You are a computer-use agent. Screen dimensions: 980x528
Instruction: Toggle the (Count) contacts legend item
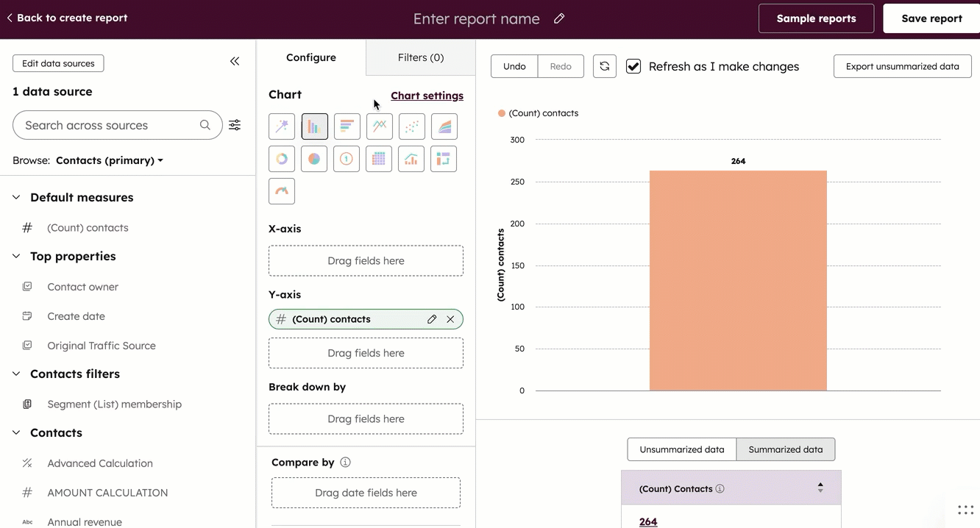(x=543, y=113)
